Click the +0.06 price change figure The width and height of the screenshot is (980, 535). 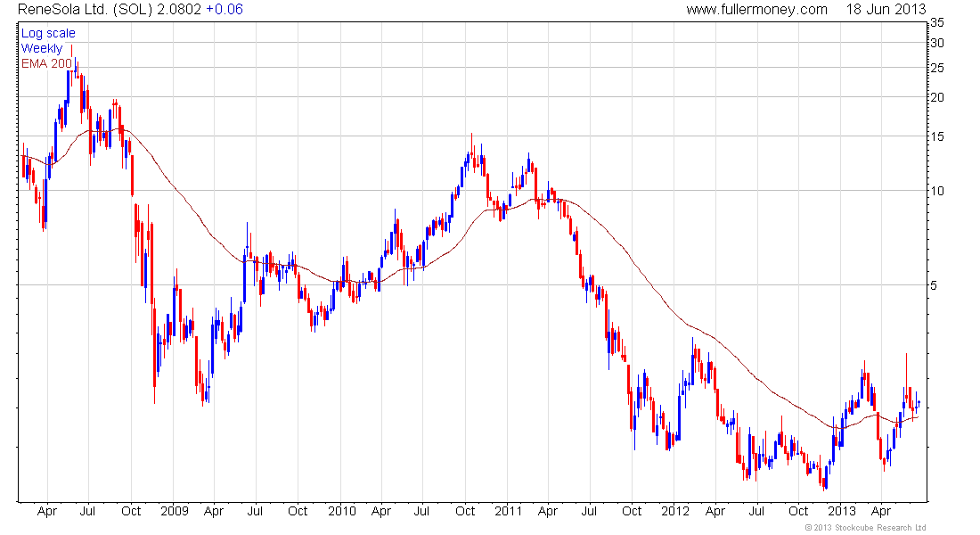[225, 10]
